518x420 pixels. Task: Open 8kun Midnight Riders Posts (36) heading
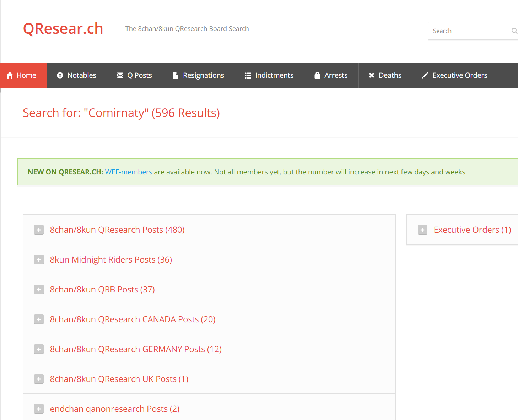[x=111, y=260]
